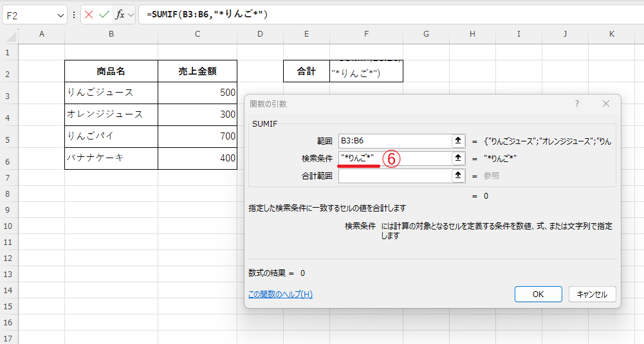The width and height of the screenshot is (644, 344).
Task: Select column A header
Action: tap(41, 34)
